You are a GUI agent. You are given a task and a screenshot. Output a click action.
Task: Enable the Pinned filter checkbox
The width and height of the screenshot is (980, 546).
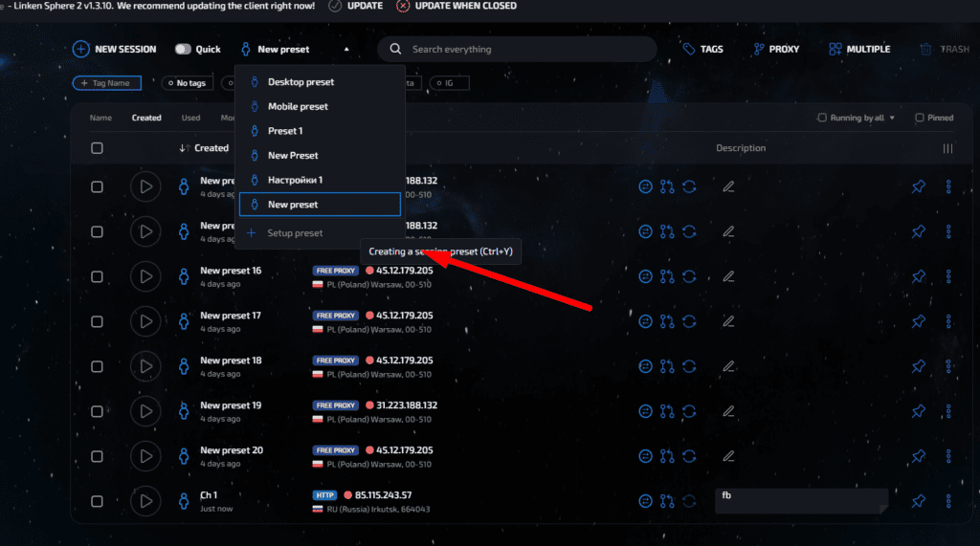pos(920,119)
